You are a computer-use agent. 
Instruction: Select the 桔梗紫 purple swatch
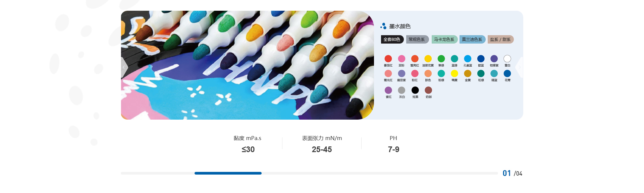[x=494, y=59]
